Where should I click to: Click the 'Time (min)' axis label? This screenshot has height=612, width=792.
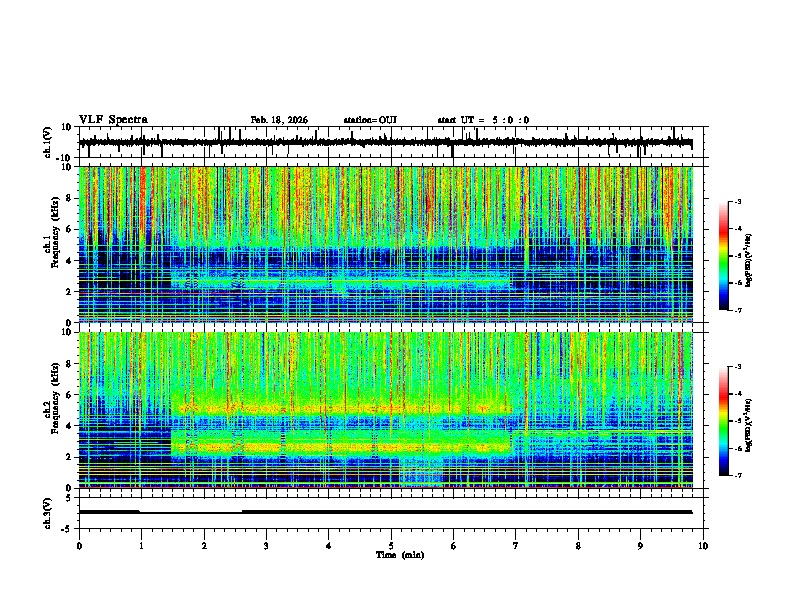pyautogui.click(x=400, y=555)
